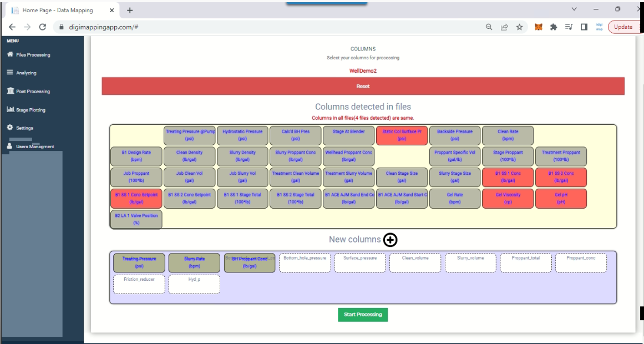Bookmark this page with the star icon
Viewport: 644px width, 344px height.
(519, 27)
